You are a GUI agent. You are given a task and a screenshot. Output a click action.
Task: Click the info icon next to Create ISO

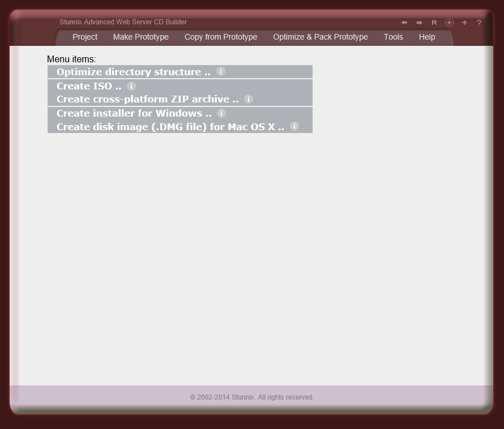[131, 86]
